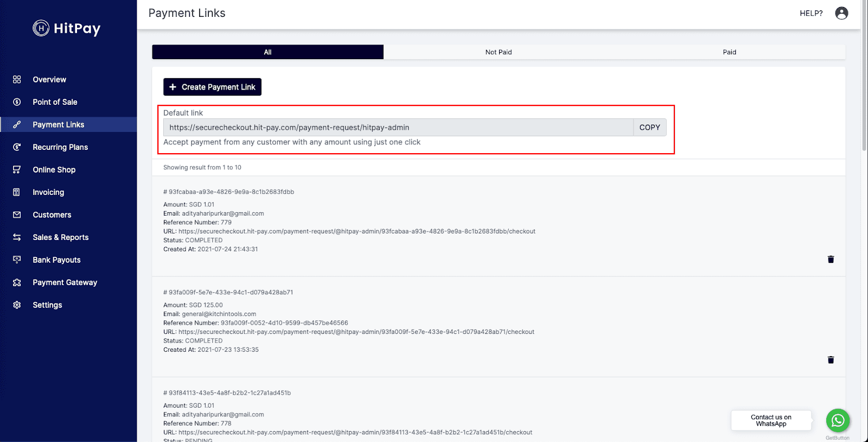The image size is (868, 442).
Task: Click the default link URL field
Action: click(x=398, y=128)
